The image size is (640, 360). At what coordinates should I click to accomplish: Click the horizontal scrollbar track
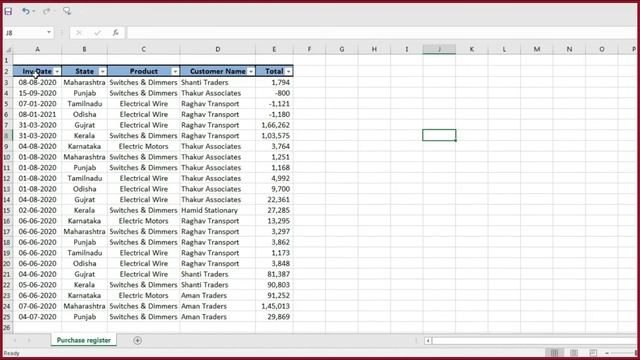click(x=535, y=340)
